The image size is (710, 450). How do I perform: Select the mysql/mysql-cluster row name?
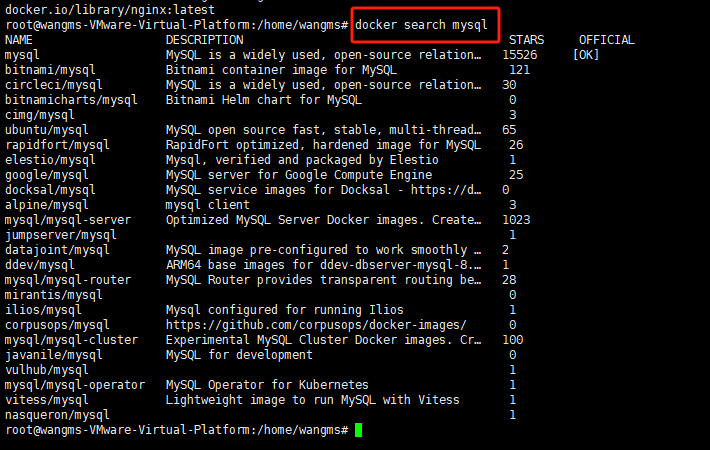point(72,340)
